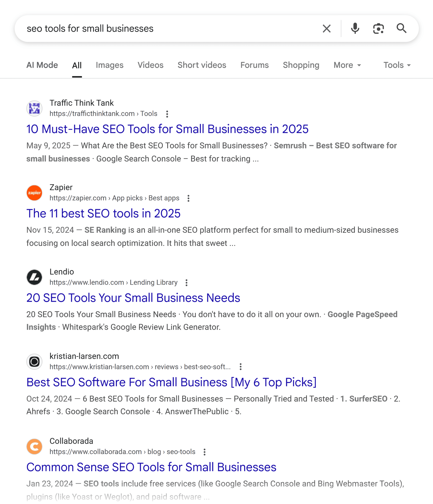Click into the search query text field
The image size is (433, 504).
pos(170,29)
